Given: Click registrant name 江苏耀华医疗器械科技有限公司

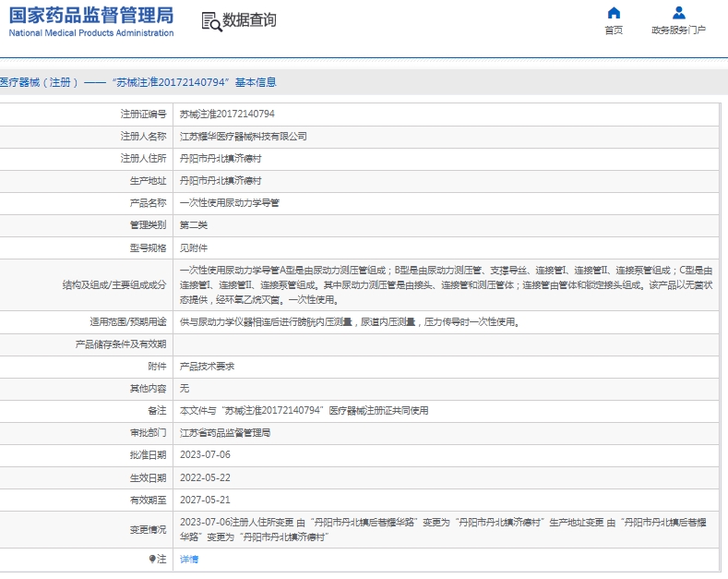Looking at the screenshot, I should (x=244, y=136).
